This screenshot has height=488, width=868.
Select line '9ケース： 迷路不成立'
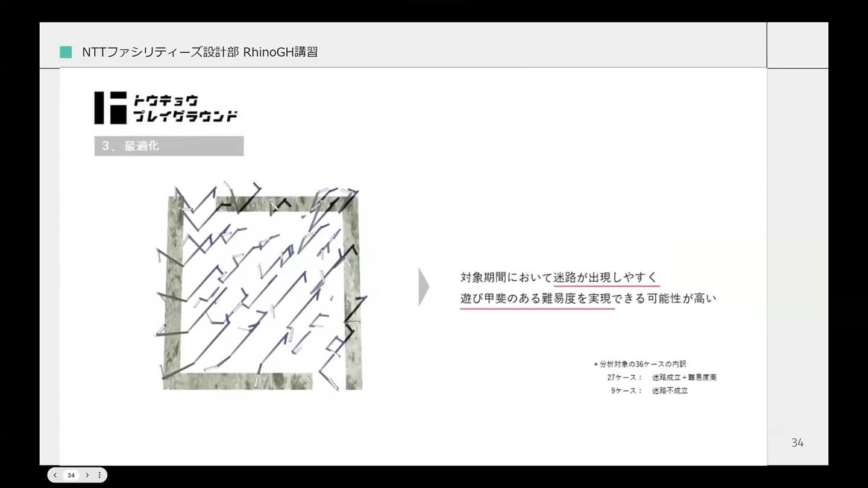tap(649, 390)
